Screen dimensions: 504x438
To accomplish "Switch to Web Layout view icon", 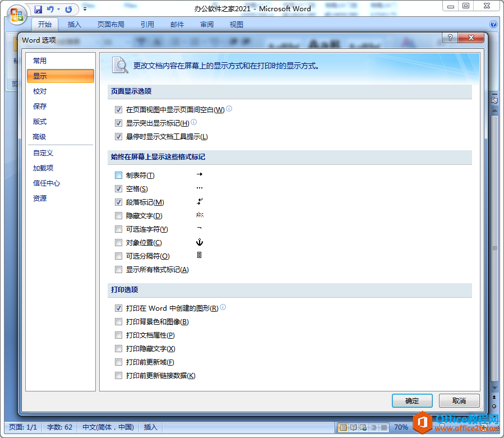I will tap(363, 427).
